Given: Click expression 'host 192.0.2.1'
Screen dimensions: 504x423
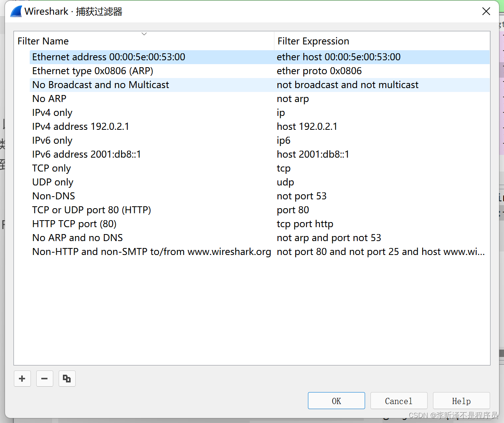Looking at the screenshot, I should (307, 127).
